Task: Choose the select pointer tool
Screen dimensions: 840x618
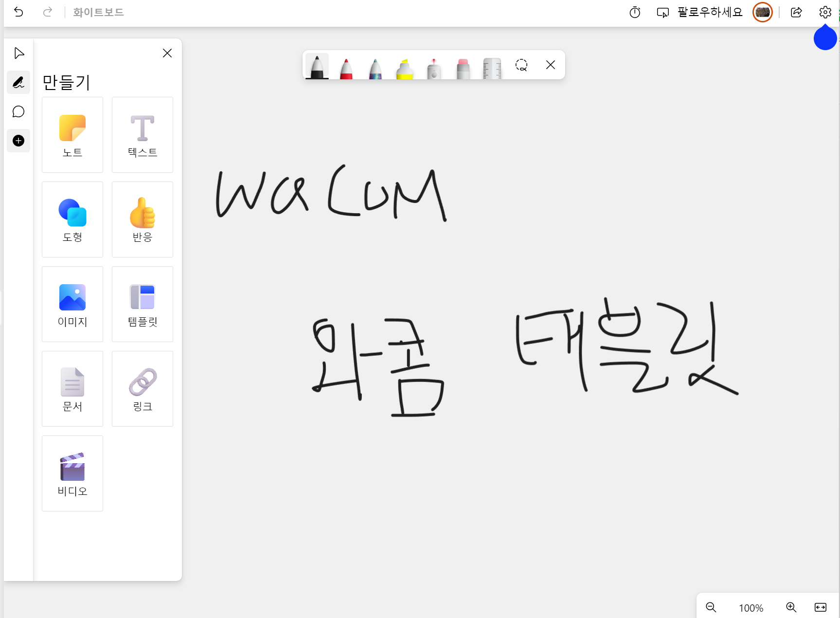Action: (x=19, y=53)
